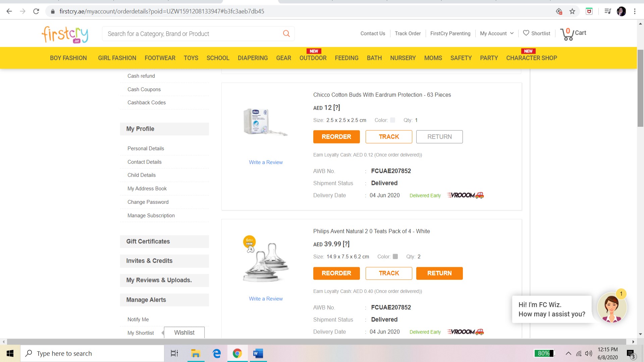
Task: Show hidden system tray icons
Action: tap(568, 353)
